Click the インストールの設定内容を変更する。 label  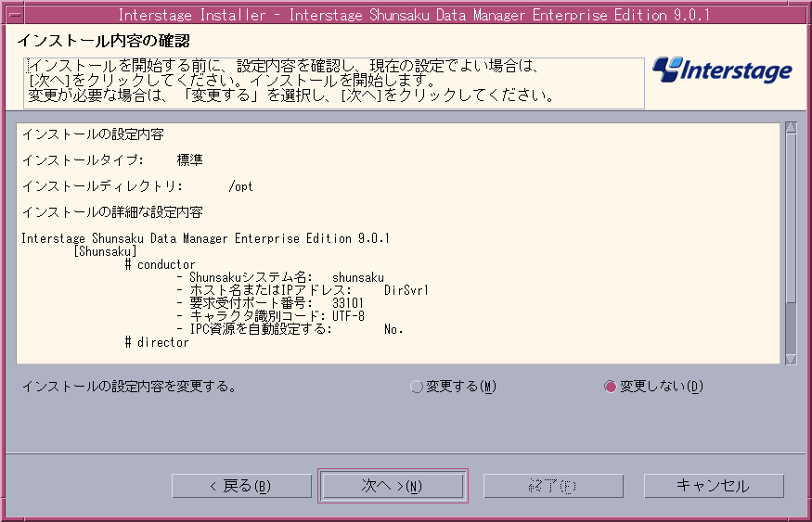129,387
